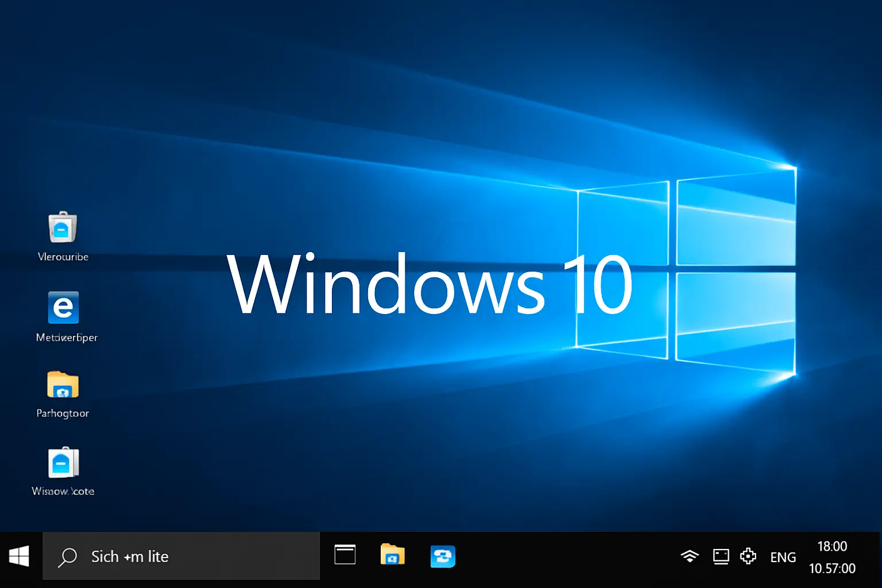Open the gear tray icon
The width and height of the screenshot is (882, 588).
(x=748, y=556)
